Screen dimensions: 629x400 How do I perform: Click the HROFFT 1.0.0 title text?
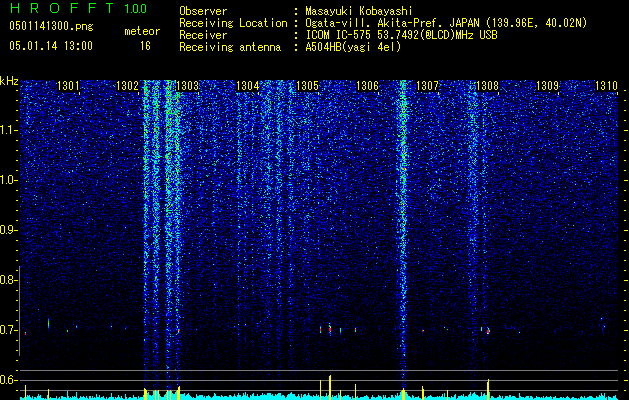pyautogui.click(x=78, y=8)
